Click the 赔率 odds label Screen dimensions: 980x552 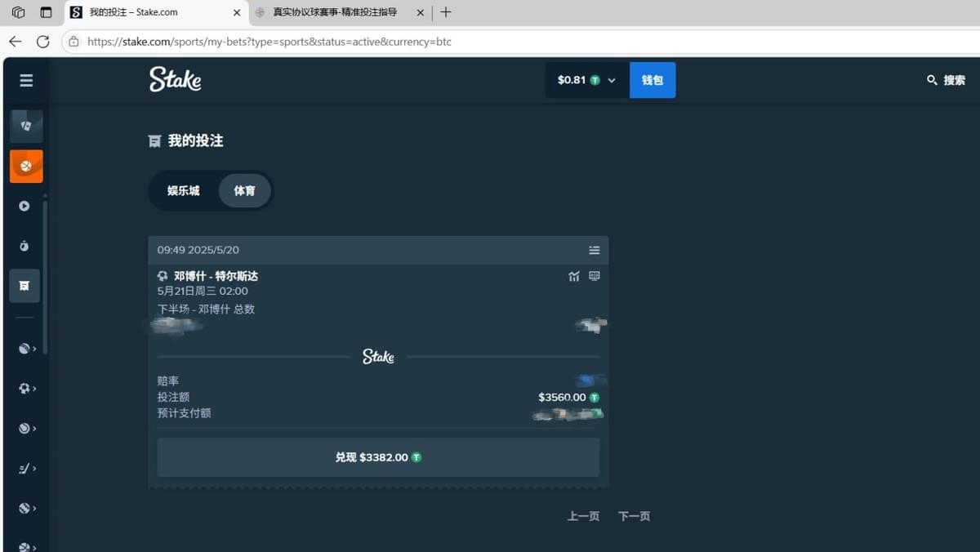168,381
